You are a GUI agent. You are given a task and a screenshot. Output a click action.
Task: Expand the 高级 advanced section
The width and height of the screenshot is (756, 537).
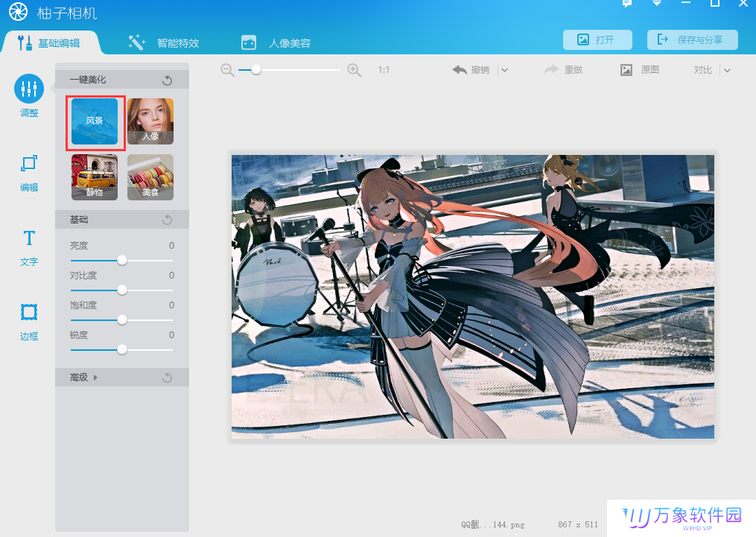(x=83, y=378)
